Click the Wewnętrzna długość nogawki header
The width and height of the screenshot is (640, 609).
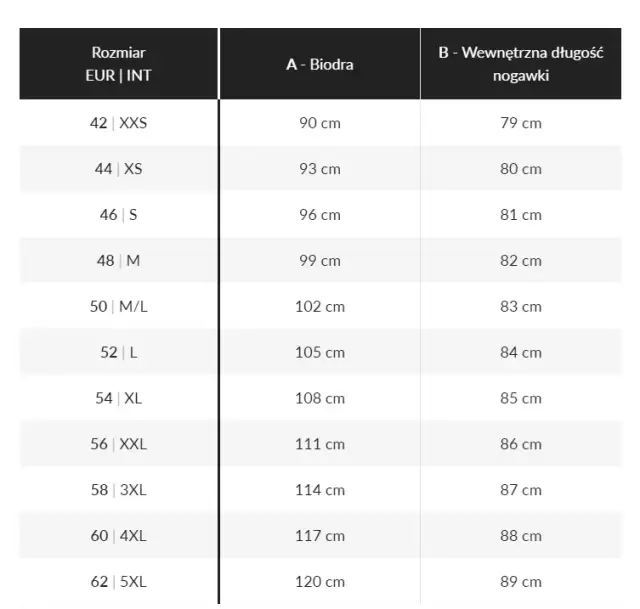(520, 64)
